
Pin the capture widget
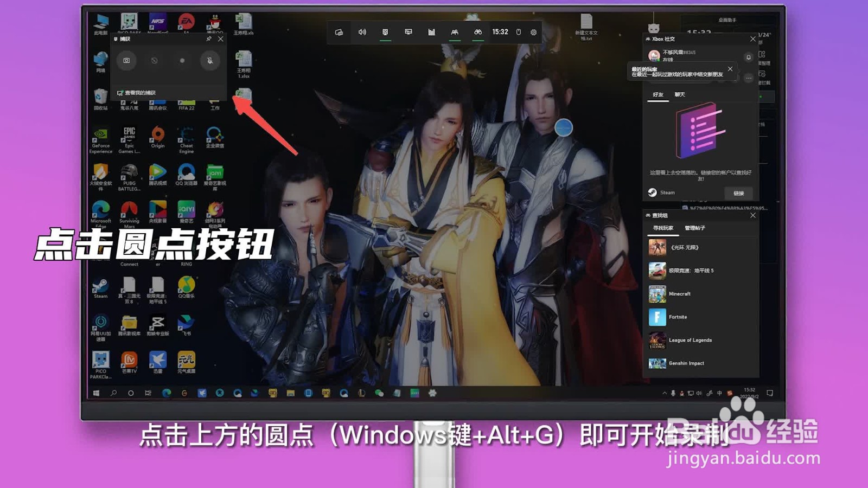pos(209,39)
